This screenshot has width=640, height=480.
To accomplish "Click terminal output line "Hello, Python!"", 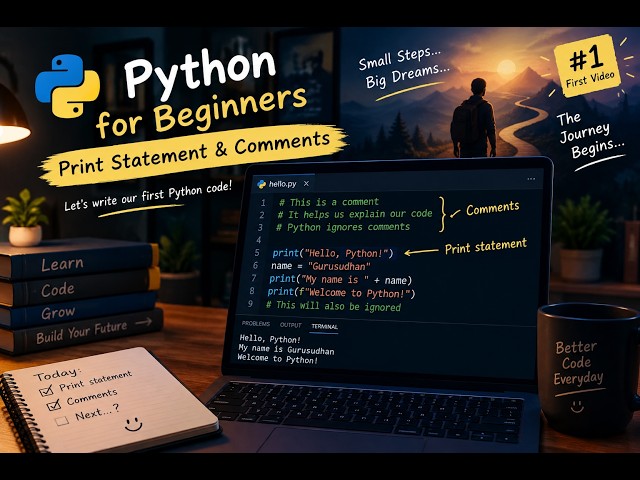I will (x=270, y=339).
